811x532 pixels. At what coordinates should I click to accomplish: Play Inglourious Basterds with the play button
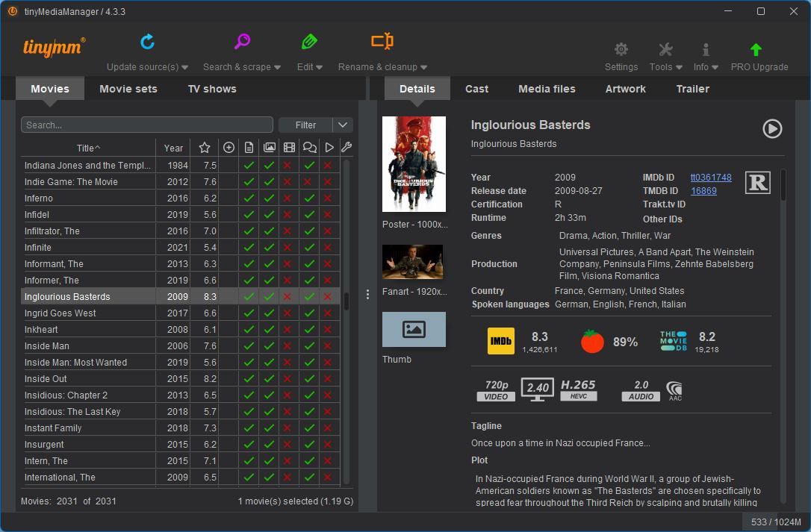(772, 128)
